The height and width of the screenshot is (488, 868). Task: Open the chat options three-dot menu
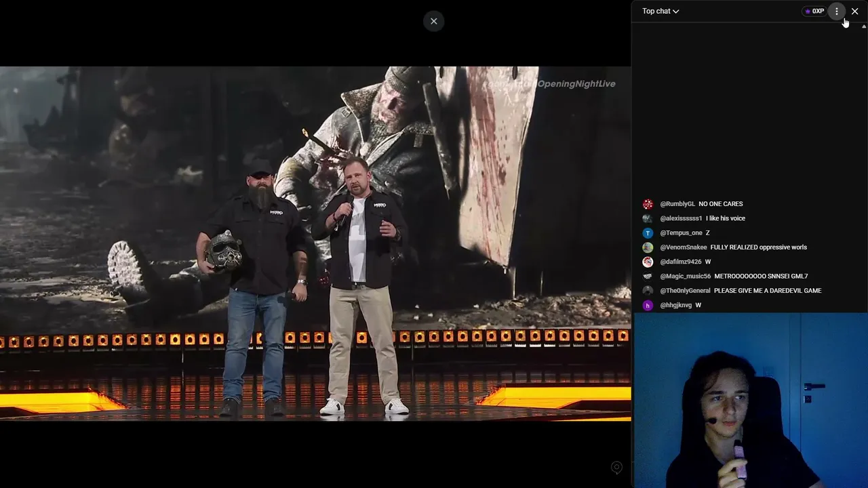[837, 11]
